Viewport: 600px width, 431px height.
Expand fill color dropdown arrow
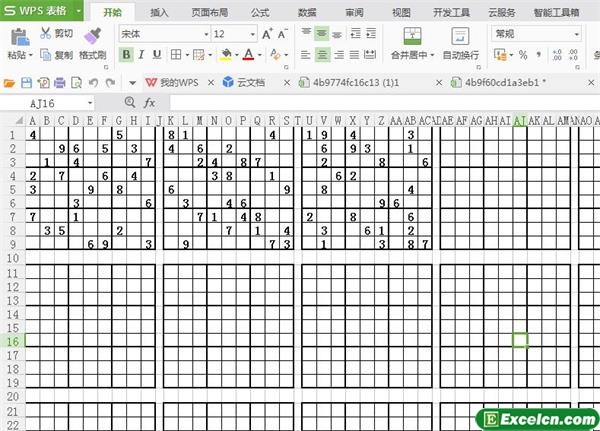point(236,55)
